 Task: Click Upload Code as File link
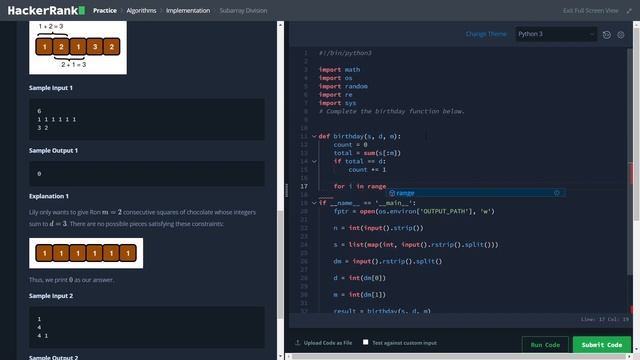(328, 343)
